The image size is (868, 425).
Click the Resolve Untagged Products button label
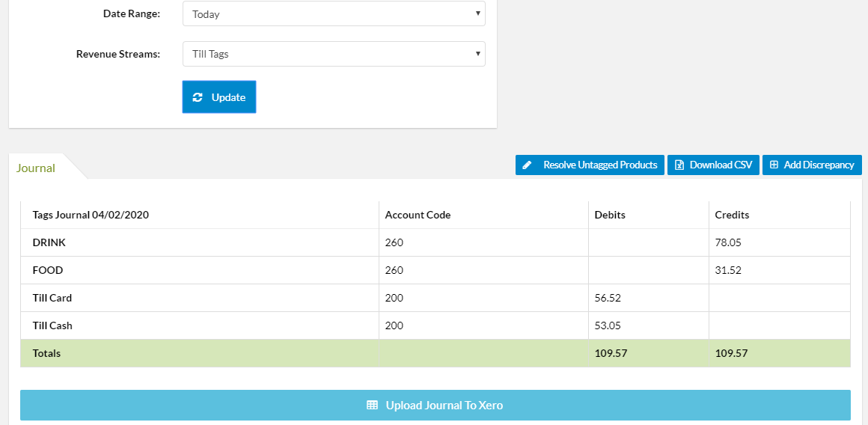(x=599, y=165)
